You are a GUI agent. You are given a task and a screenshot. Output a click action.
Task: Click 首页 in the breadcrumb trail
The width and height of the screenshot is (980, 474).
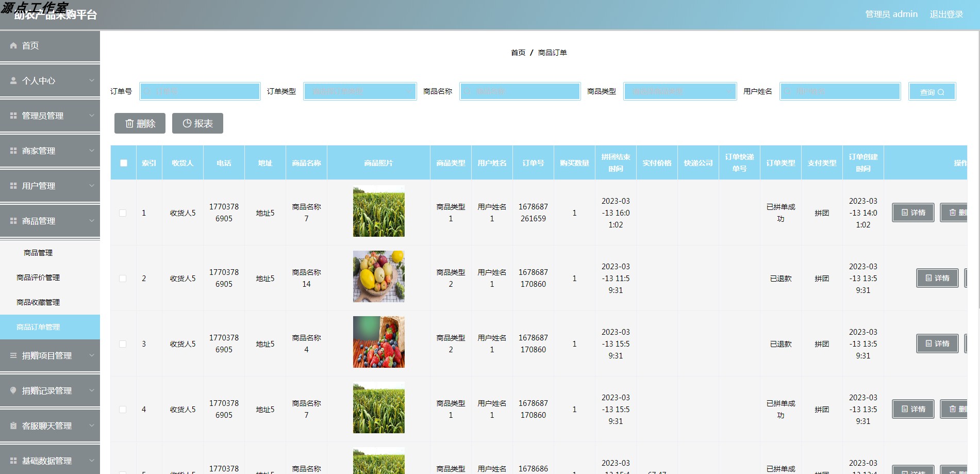tap(517, 53)
